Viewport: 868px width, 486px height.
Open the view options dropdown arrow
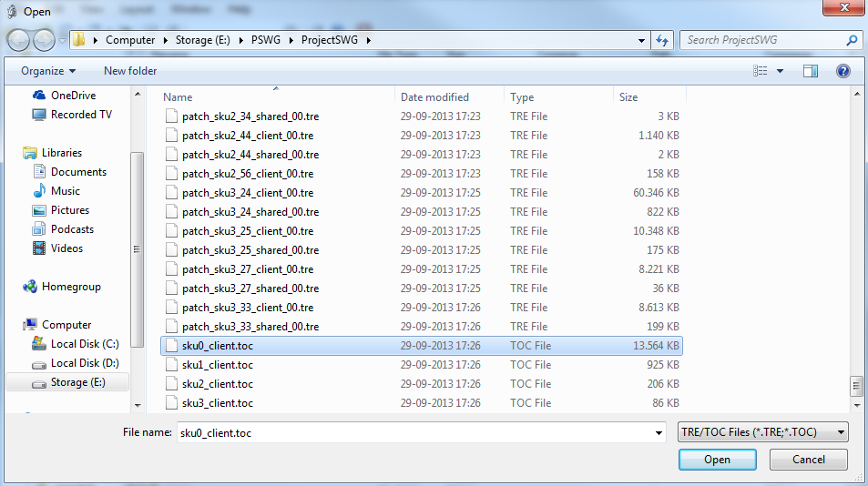tap(780, 71)
